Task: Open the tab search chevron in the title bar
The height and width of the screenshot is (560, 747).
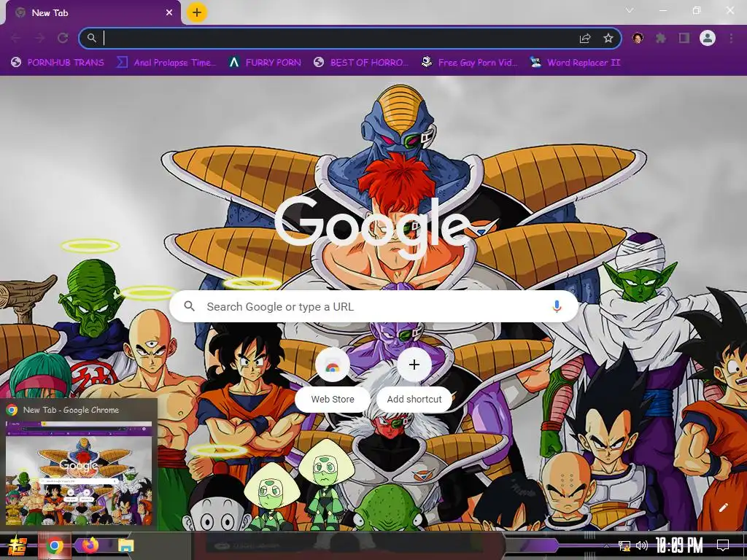Action: pos(630,10)
